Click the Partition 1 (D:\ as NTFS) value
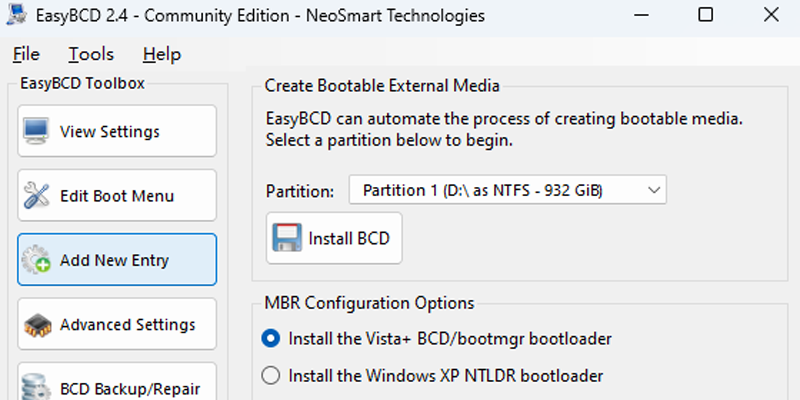The image size is (800, 400). pos(483,190)
